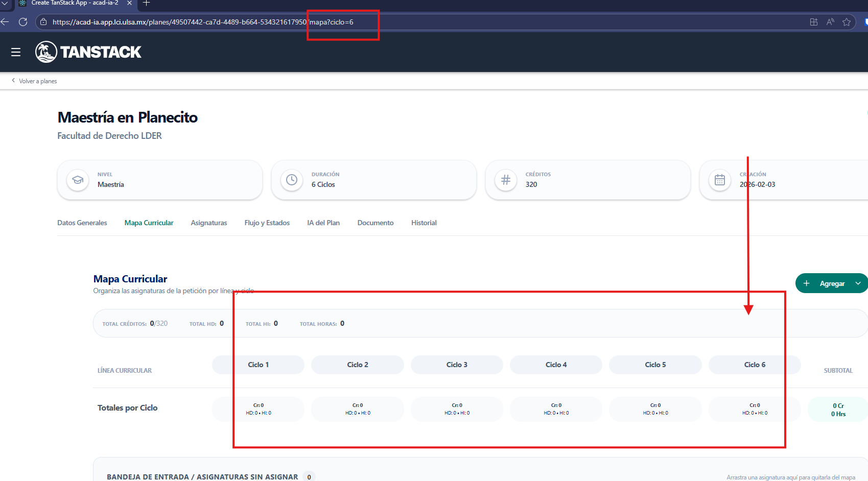Open the hamburger navigation menu
The height and width of the screenshot is (481, 868).
pyautogui.click(x=16, y=52)
